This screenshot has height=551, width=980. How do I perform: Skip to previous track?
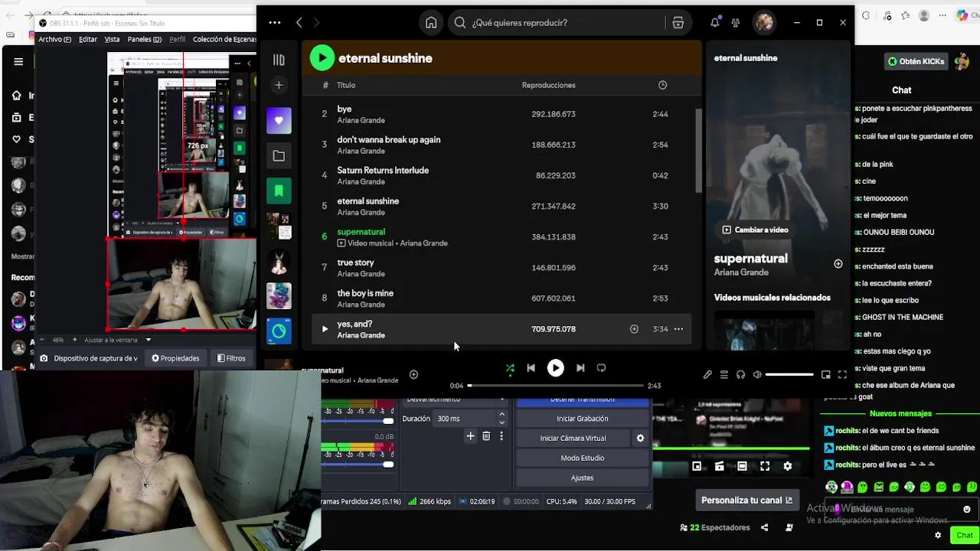(531, 368)
